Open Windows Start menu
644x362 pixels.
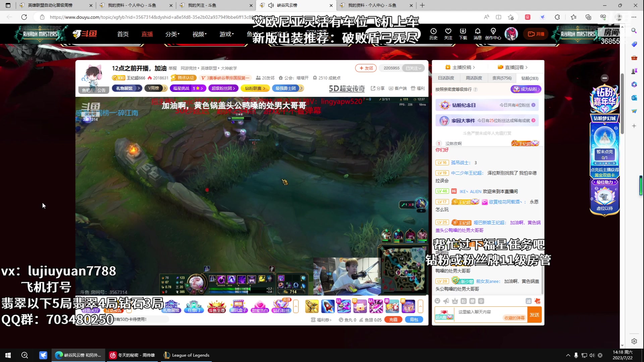(x=8, y=355)
